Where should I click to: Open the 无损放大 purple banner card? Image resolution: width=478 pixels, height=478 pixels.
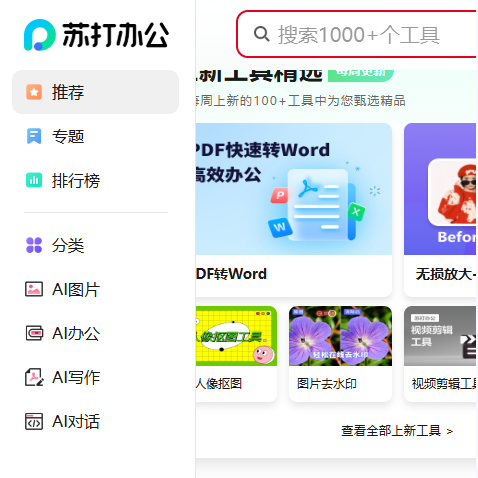(440, 189)
